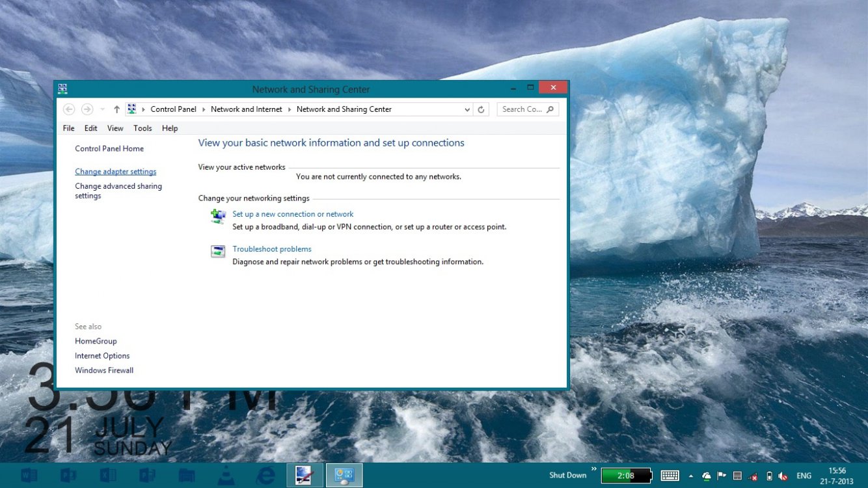The image size is (868, 488).
Task: Open File Explorer from the taskbar
Action: [187, 476]
